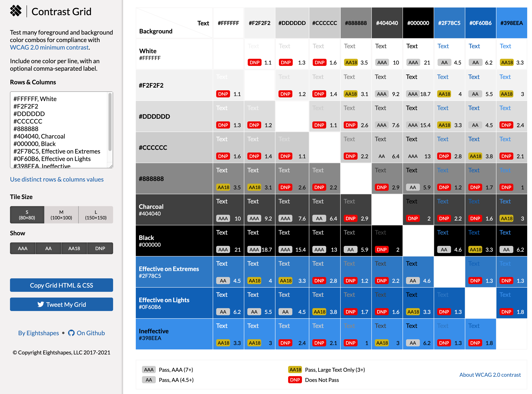Click the #CCCCCC column header swatch
This screenshot has height=394, width=532.
[x=325, y=23]
